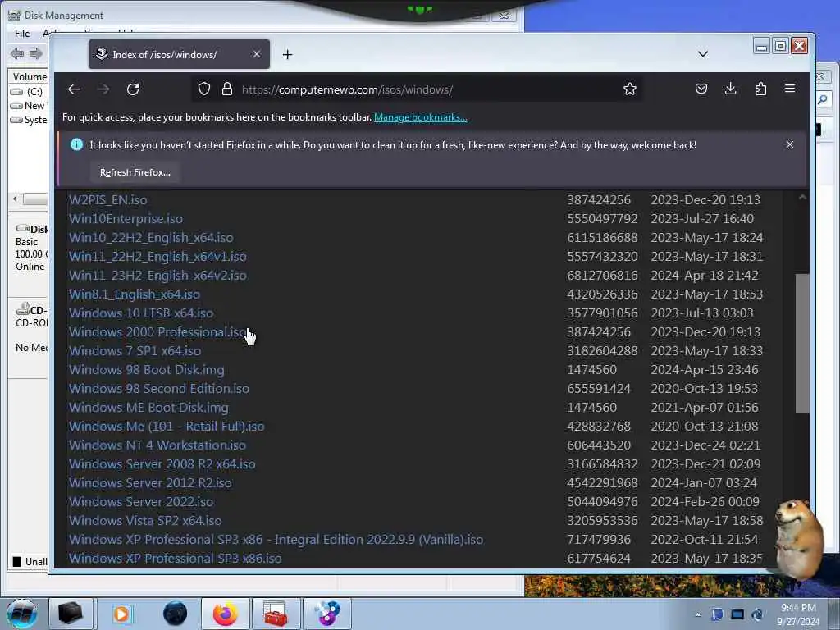Click the Firefox forward arrow
Viewport: 840px width, 630px height.
(103, 89)
